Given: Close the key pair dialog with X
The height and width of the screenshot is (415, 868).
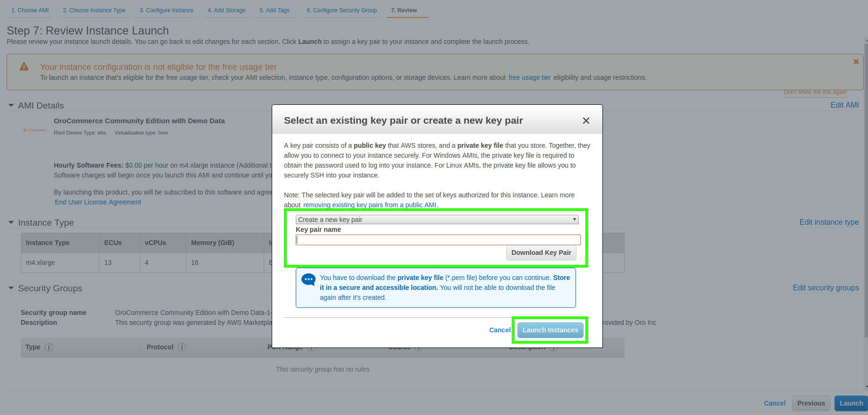Looking at the screenshot, I should 586,121.
